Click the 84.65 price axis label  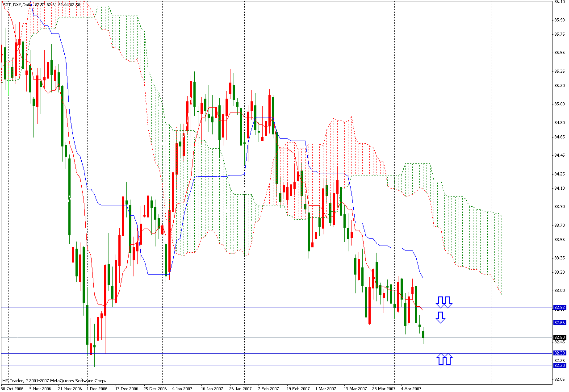click(559, 137)
